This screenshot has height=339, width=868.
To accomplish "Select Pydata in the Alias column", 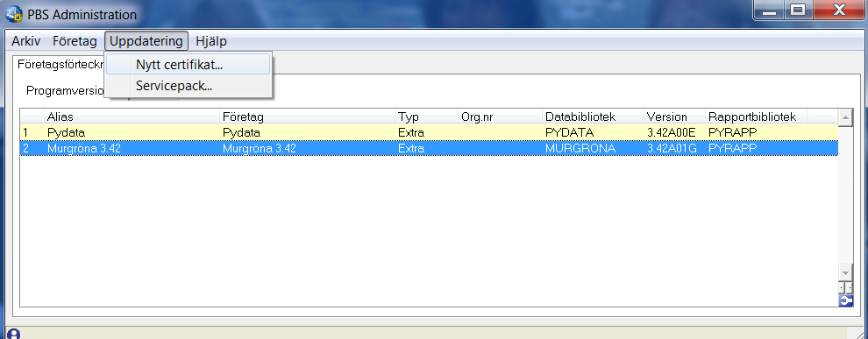I will click(67, 133).
